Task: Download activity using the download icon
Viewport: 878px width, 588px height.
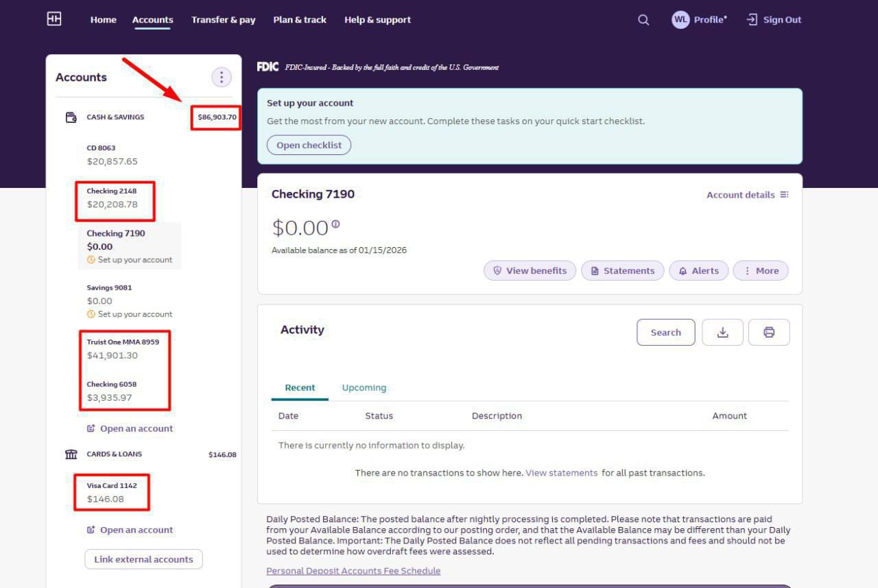Action: pyautogui.click(x=722, y=332)
